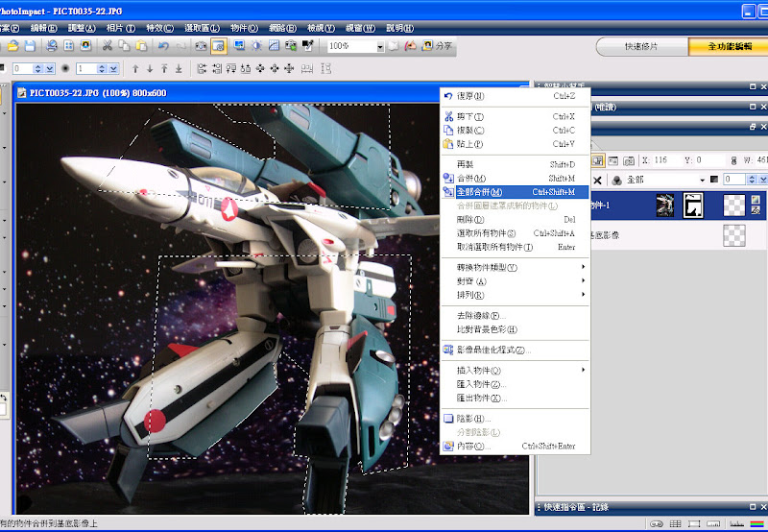Screen dimensions: 768x532
Task: Click the camera icon in toolbar
Action: [x=201, y=46]
